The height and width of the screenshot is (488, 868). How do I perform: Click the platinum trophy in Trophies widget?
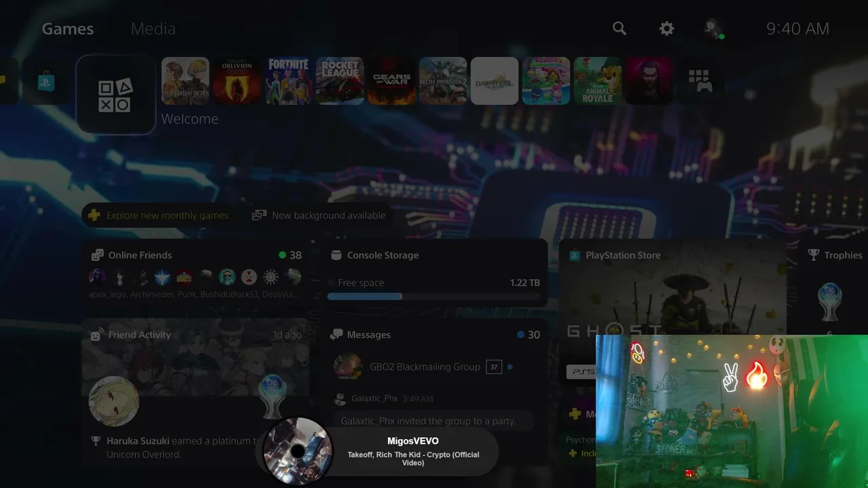pos(830,303)
